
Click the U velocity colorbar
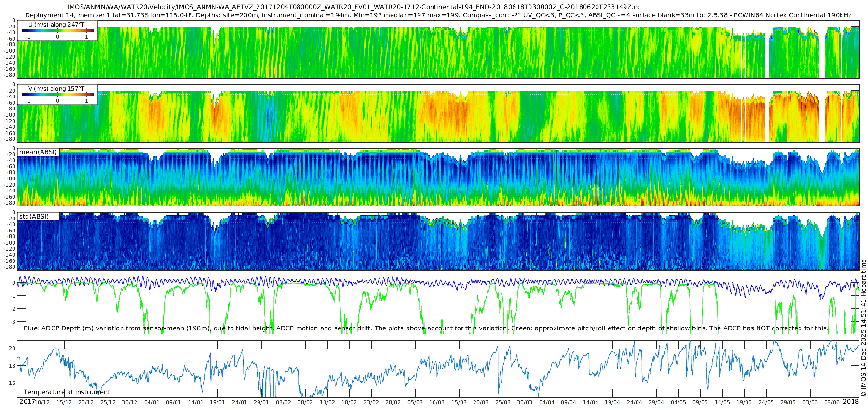(57, 31)
